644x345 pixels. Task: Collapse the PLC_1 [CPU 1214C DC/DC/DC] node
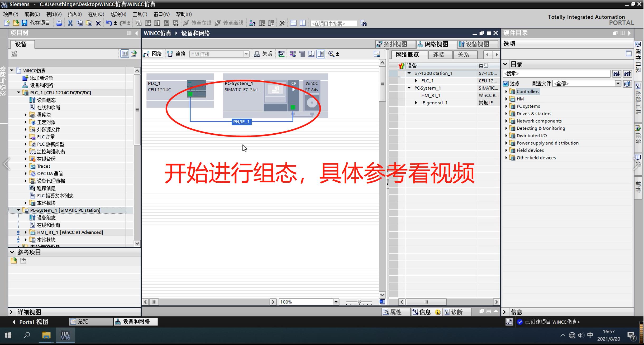click(18, 93)
